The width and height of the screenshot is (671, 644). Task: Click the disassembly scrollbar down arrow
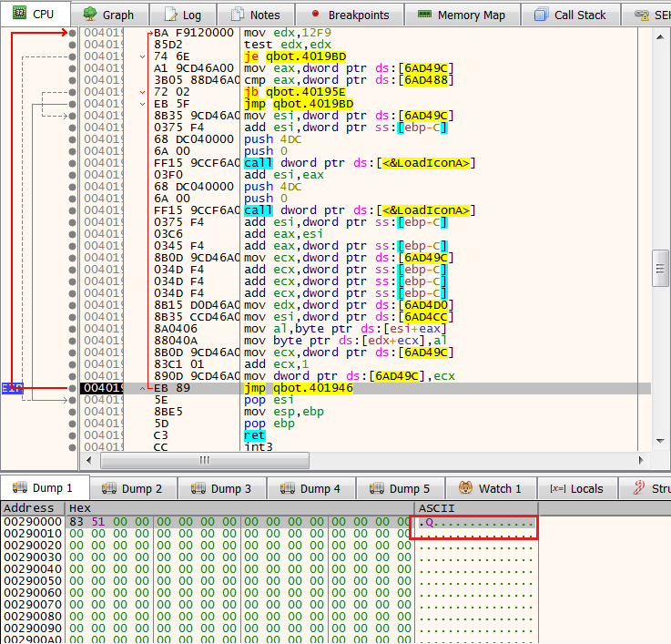coord(660,441)
